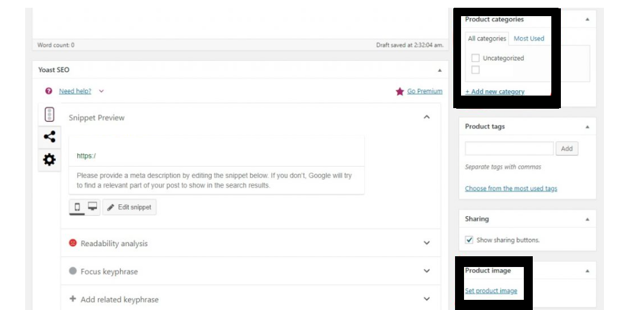
Task: Collapse the Sharing panel
Action: coord(587,219)
